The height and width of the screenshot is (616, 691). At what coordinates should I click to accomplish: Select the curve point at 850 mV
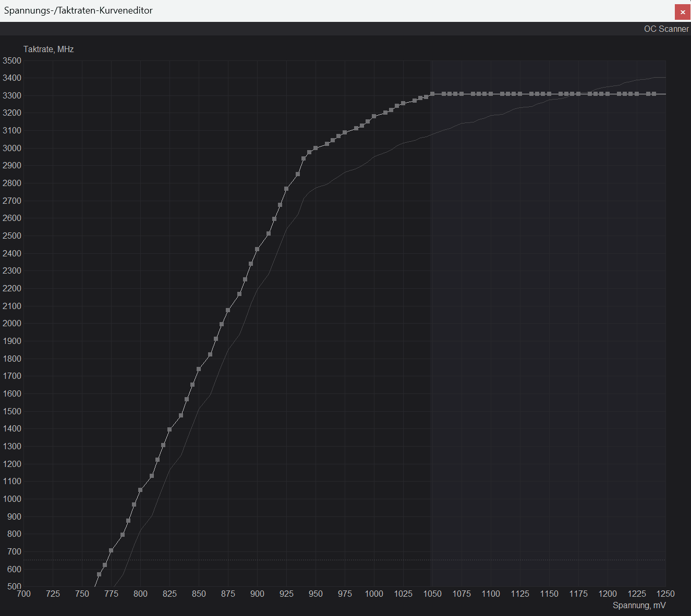[x=199, y=370]
